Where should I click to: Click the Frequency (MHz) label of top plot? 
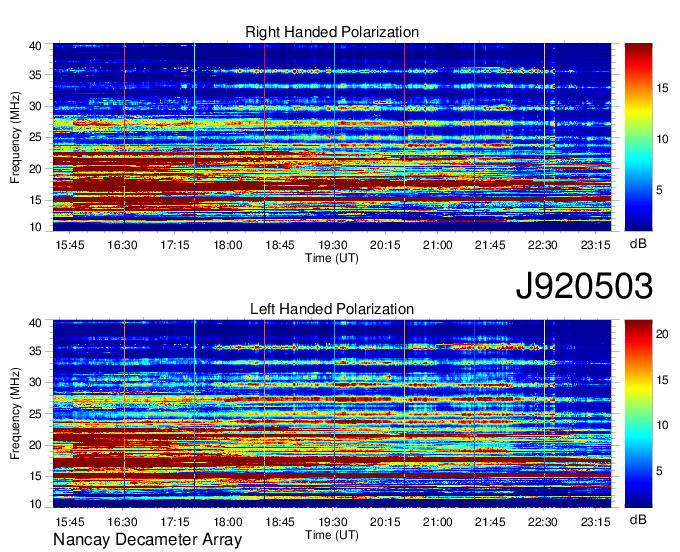pyautogui.click(x=15, y=137)
